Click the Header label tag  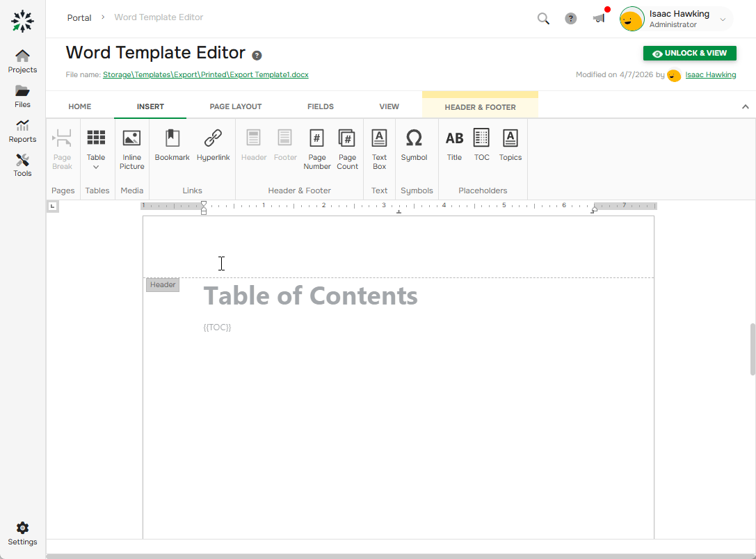click(x=163, y=285)
